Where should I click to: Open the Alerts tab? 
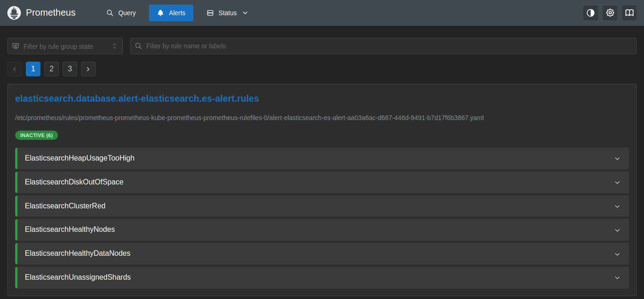pyautogui.click(x=171, y=13)
